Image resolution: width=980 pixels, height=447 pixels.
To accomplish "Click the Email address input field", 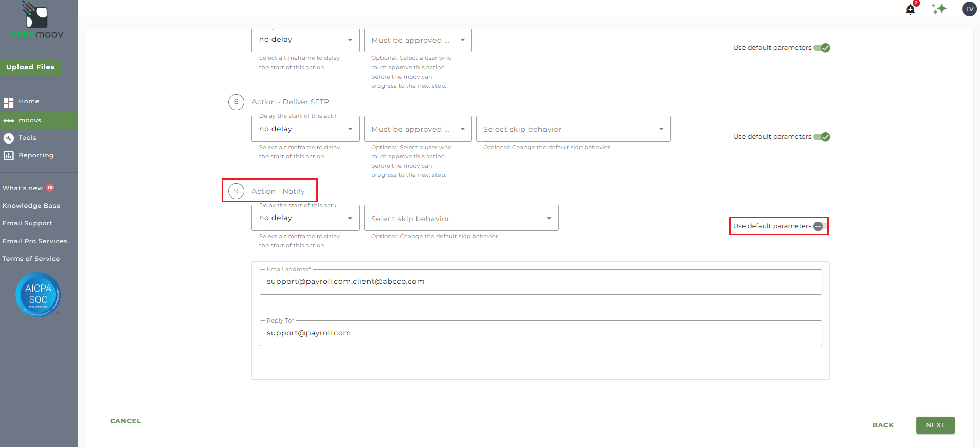I will (540, 282).
